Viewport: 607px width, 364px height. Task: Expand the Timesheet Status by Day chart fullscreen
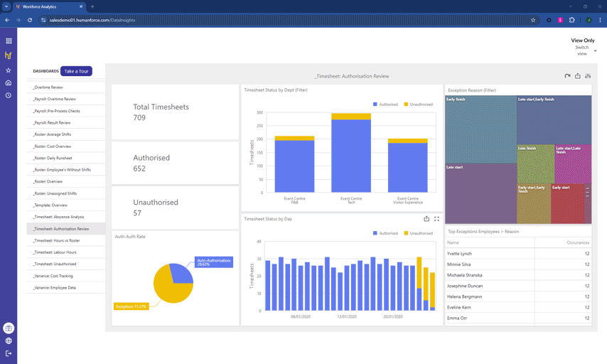[436, 219]
